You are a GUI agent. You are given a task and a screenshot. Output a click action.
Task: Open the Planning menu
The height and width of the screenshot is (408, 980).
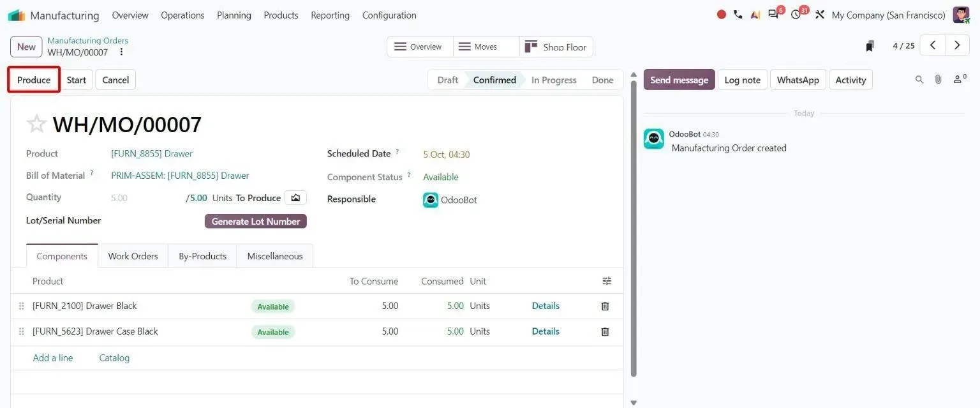pyautogui.click(x=234, y=15)
